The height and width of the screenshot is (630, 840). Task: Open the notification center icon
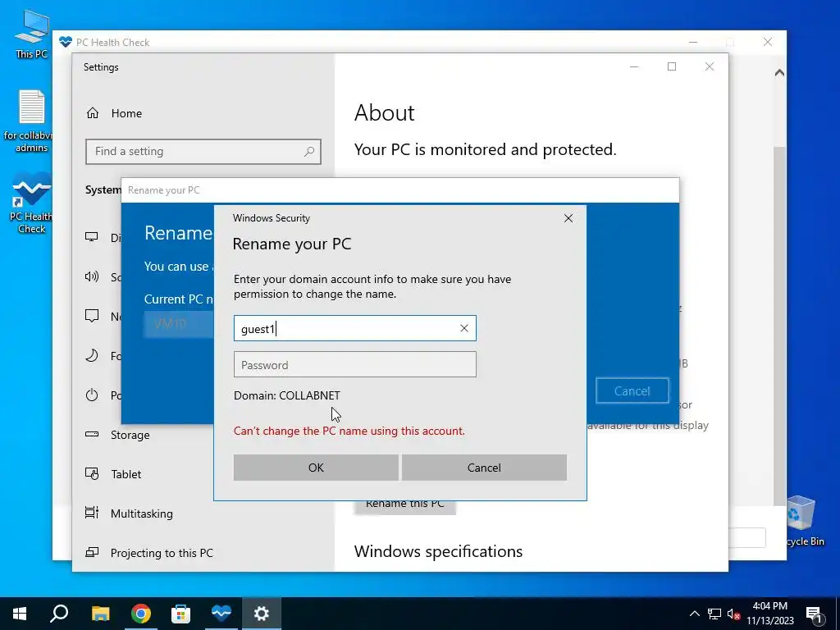814,614
